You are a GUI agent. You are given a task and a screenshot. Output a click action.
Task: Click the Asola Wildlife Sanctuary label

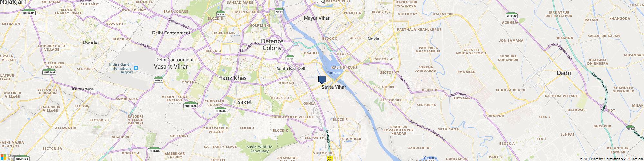point(260,149)
